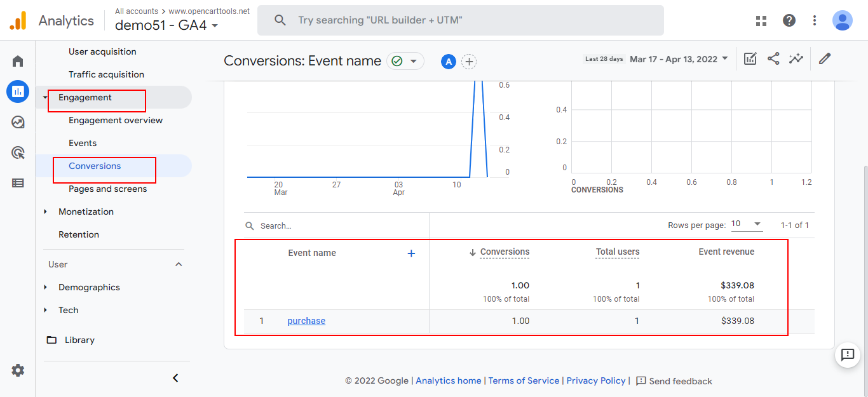Open the Edit comparisons icon

coord(750,59)
